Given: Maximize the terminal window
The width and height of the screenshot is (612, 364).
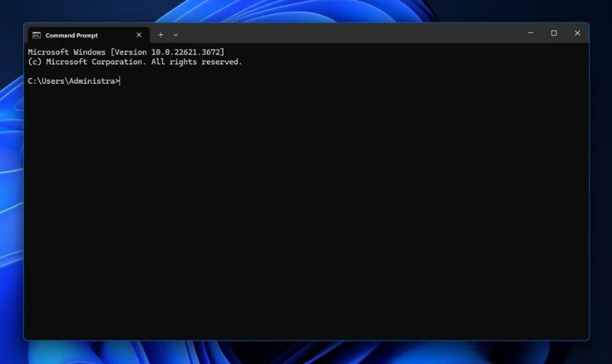Looking at the screenshot, I should tap(554, 33).
